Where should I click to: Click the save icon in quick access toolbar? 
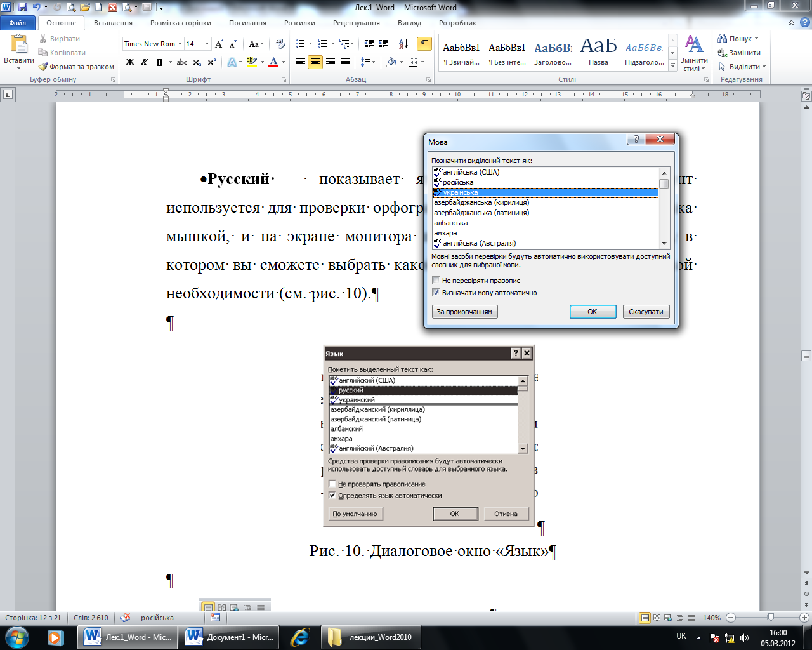coord(23,8)
